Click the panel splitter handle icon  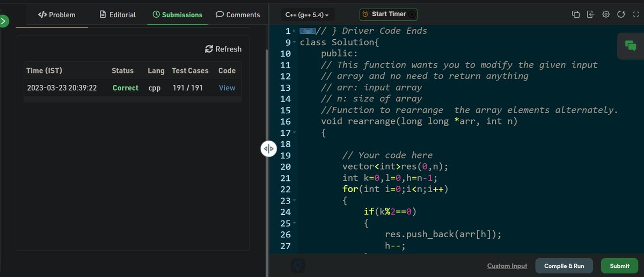269,149
